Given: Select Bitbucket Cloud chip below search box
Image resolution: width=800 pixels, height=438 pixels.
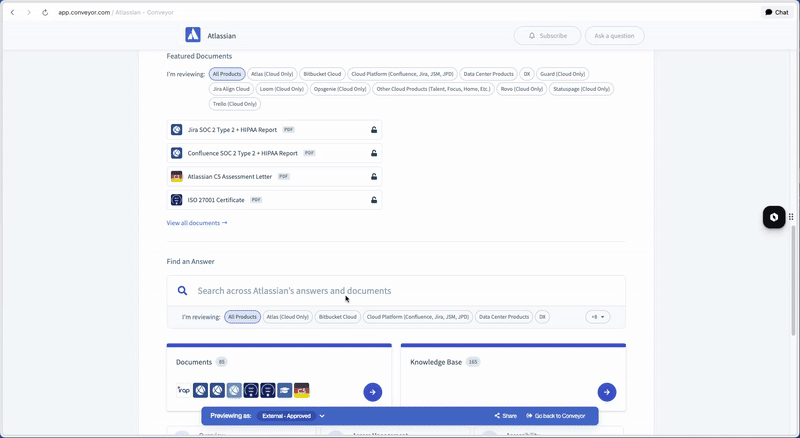Looking at the screenshot, I should coord(338,317).
